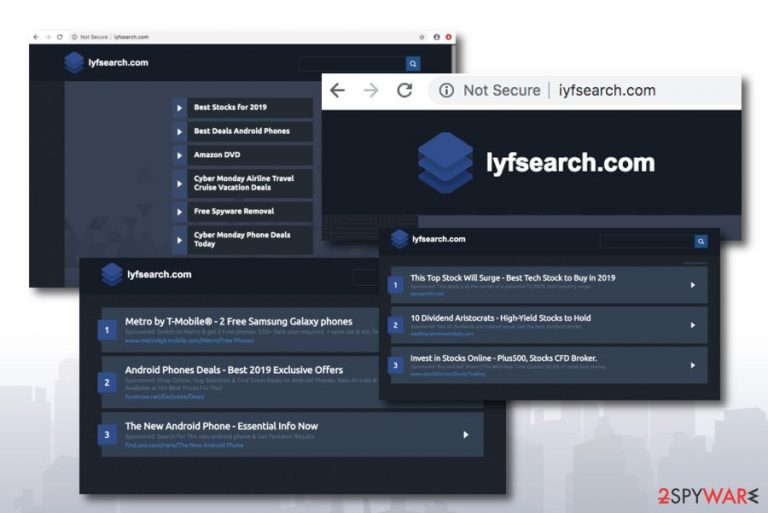Click number 1 badge on Metro T-Mobile result
768x513 pixels.
pos(107,330)
